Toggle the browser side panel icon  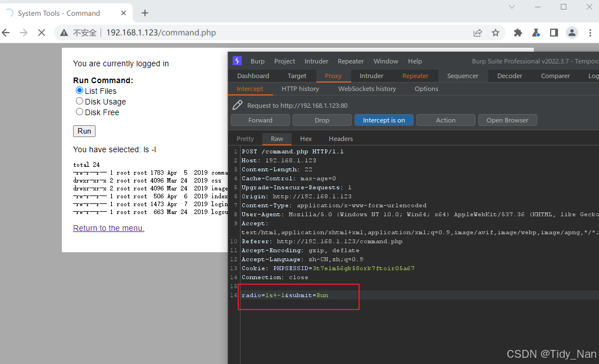pos(554,33)
